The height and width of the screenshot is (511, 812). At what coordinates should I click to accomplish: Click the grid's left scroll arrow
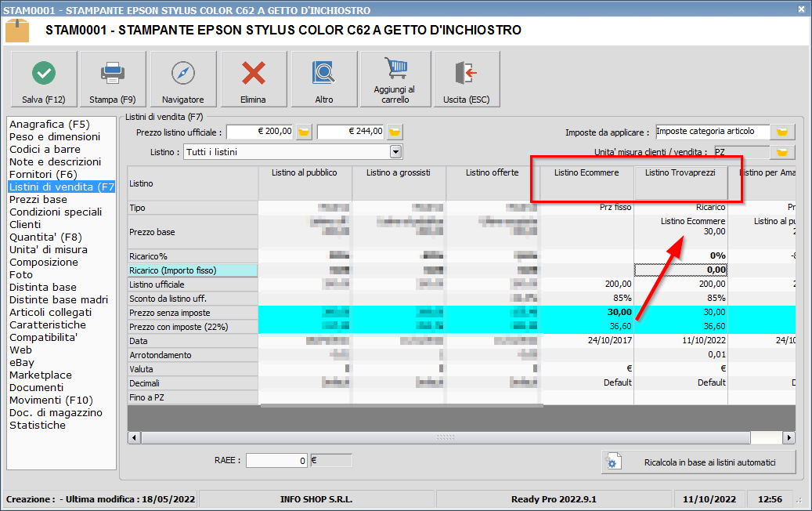(134, 437)
